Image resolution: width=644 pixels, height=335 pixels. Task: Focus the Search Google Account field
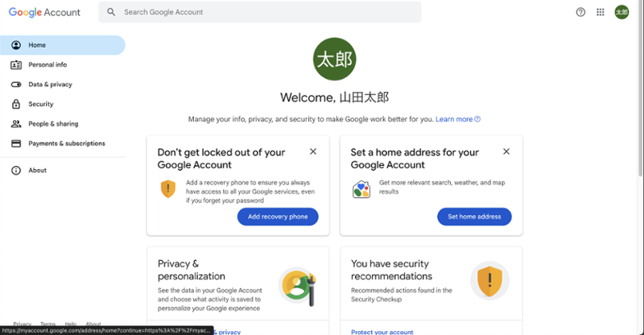click(x=266, y=12)
